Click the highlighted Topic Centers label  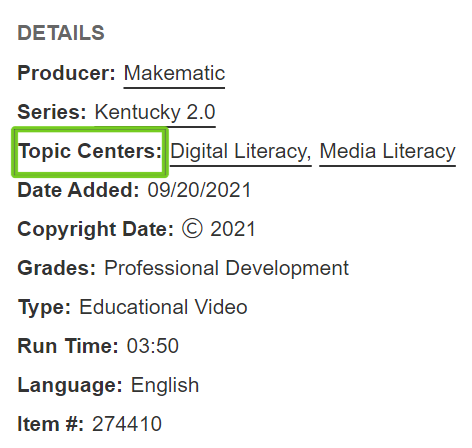click(90, 151)
